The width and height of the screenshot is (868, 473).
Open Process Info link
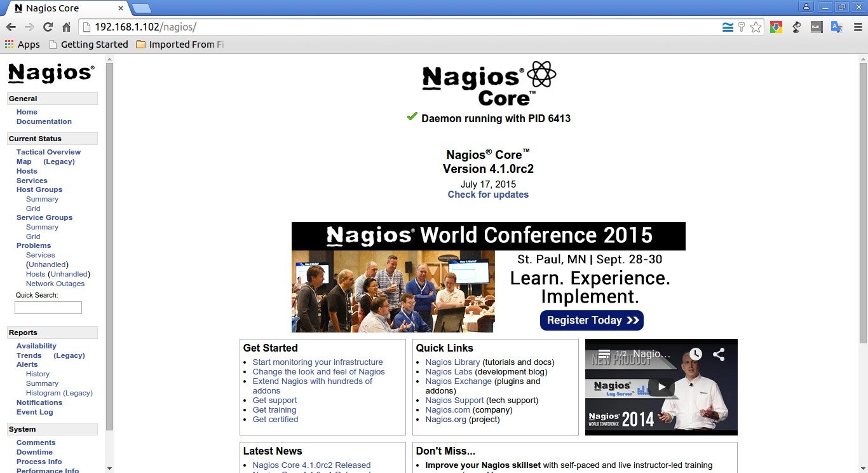(39, 462)
